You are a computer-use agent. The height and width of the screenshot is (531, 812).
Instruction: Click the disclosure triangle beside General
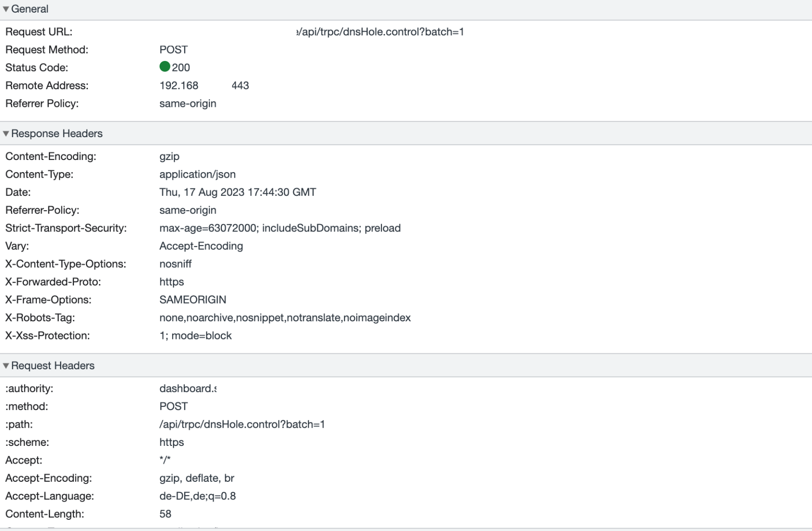tap(7, 8)
